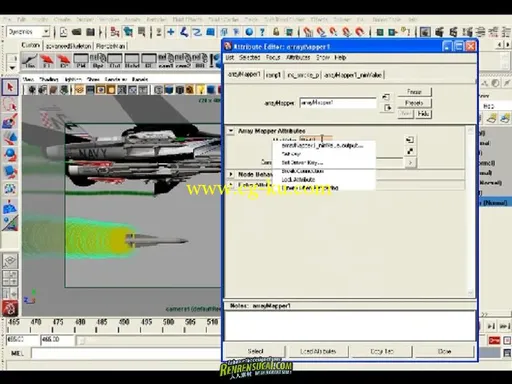Click the arrayMapper name input field
The height and width of the screenshot is (384, 512).
pos(338,103)
